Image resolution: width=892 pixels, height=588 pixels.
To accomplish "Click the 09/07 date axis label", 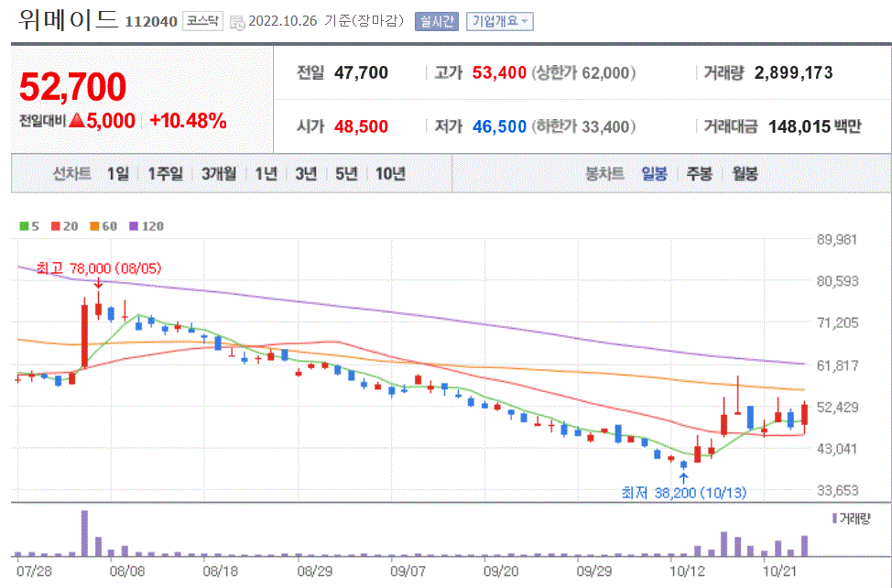I will point(408,571).
